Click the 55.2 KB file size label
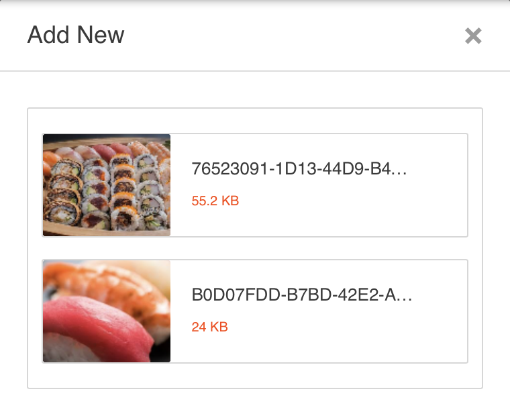Image resolution: width=510 pixels, height=420 pixels. [x=215, y=201]
